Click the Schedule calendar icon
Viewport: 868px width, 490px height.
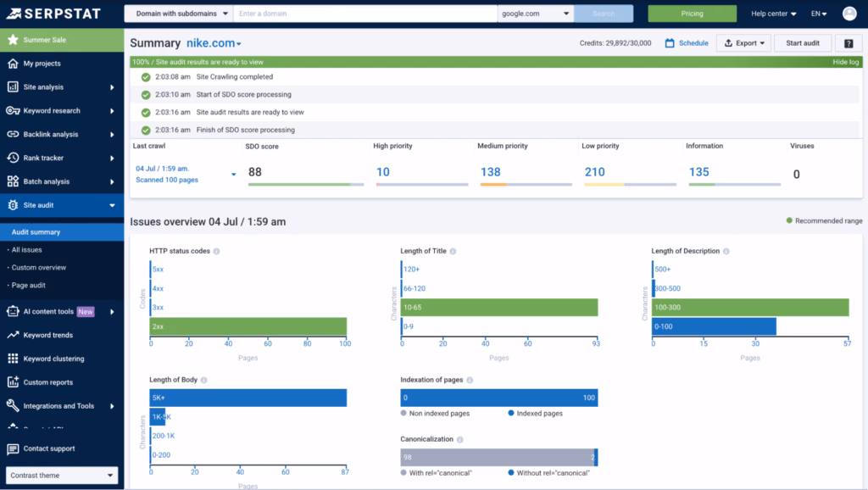670,43
